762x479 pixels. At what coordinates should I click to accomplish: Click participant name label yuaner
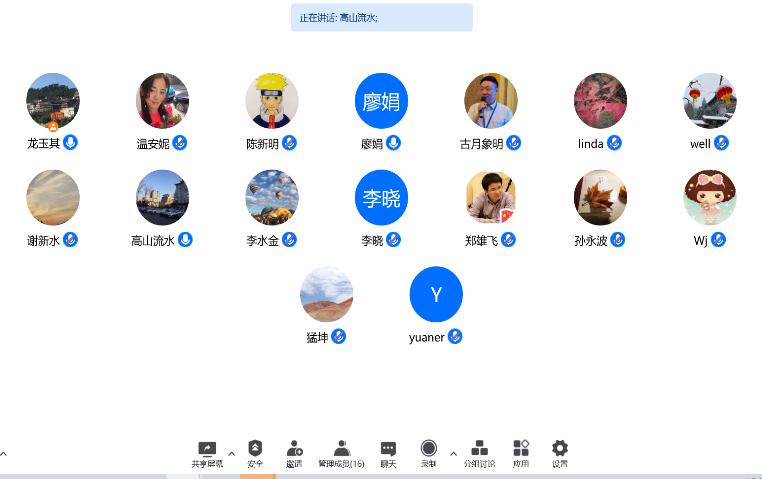coord(427,337)
